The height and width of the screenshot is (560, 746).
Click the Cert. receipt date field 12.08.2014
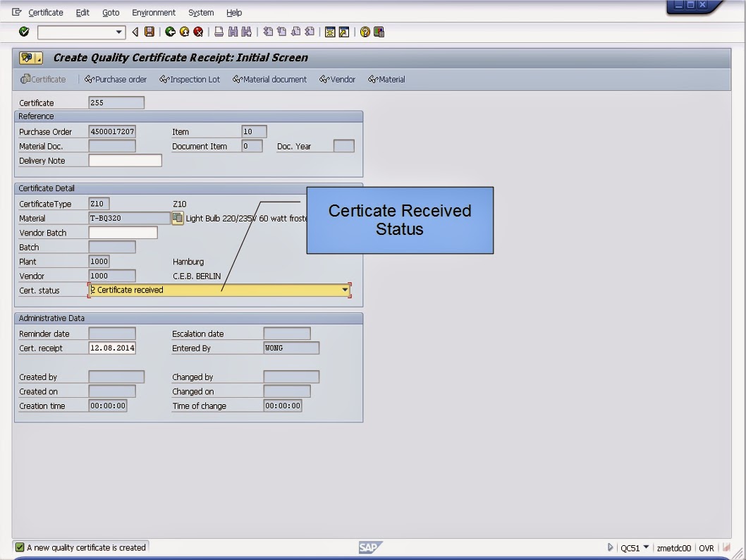click(112, 348)
